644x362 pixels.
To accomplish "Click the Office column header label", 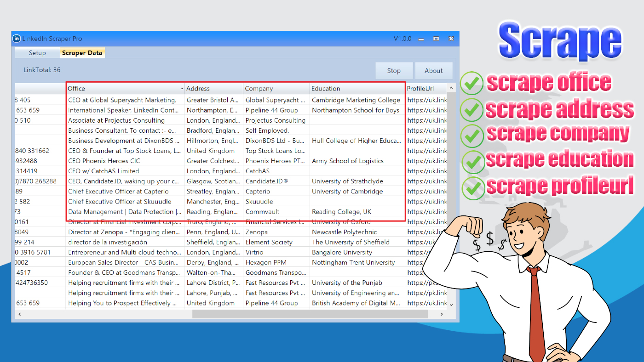I will [76, 89].
